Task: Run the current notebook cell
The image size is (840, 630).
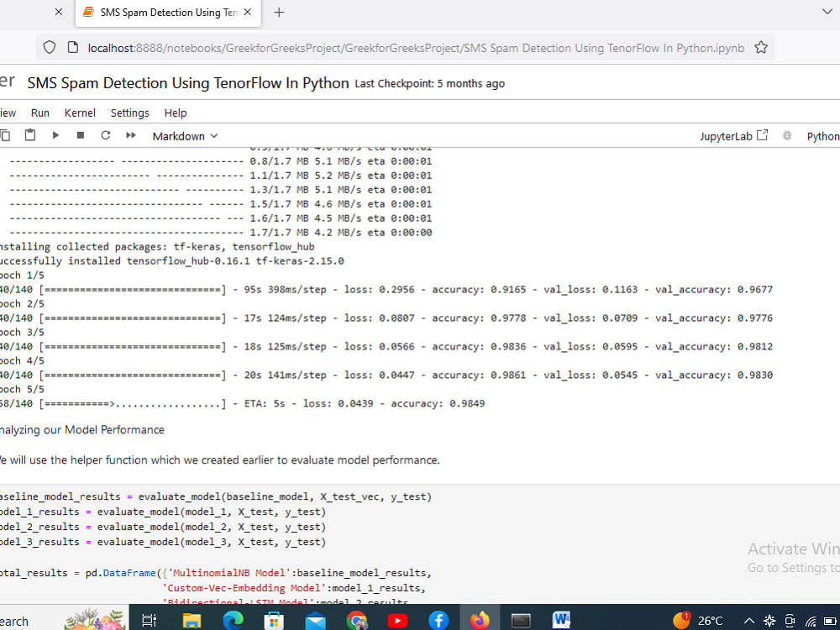Action: click(x=55, y=135)
